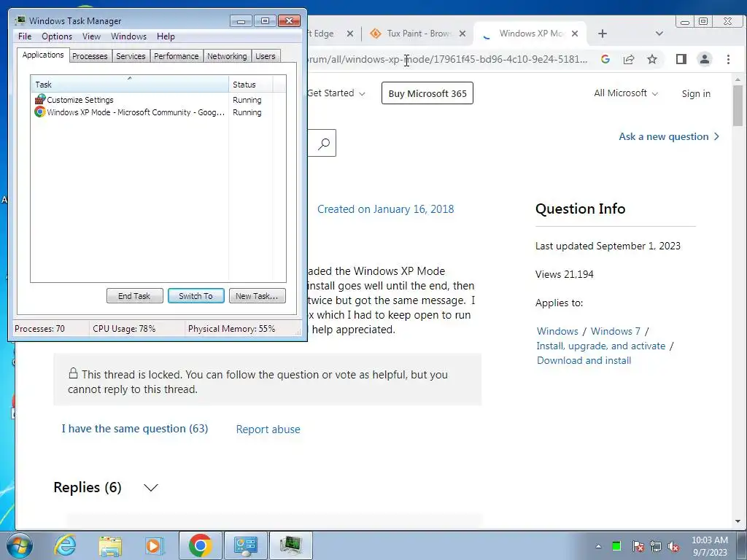Image resolution: width=747 pixels, height=560 pixels.
Task: Close the Edge tab
Action: pos(349,34)
